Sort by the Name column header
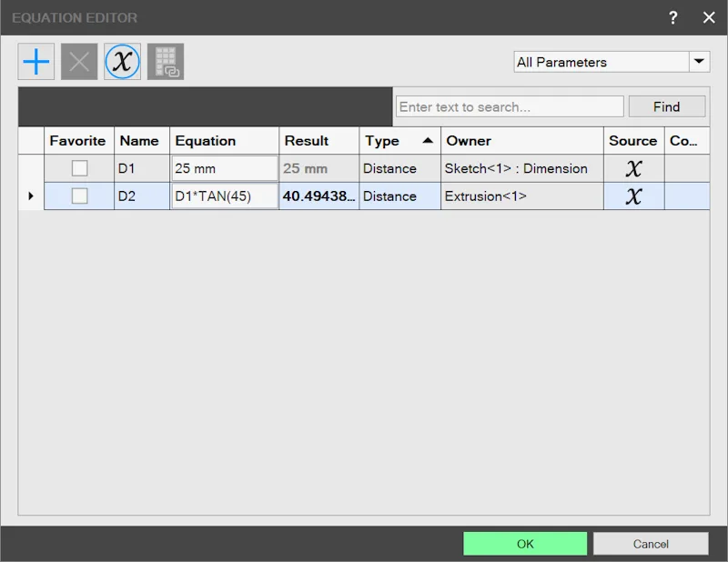 point(142,141)
